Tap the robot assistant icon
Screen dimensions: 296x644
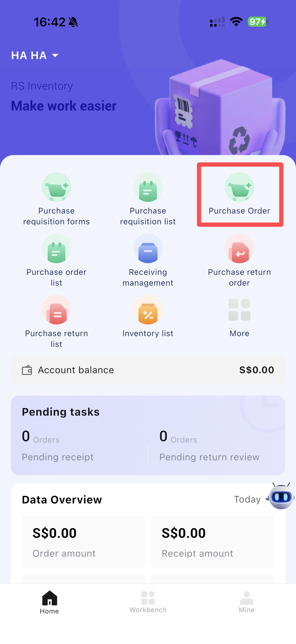click(x=281, y=496)
